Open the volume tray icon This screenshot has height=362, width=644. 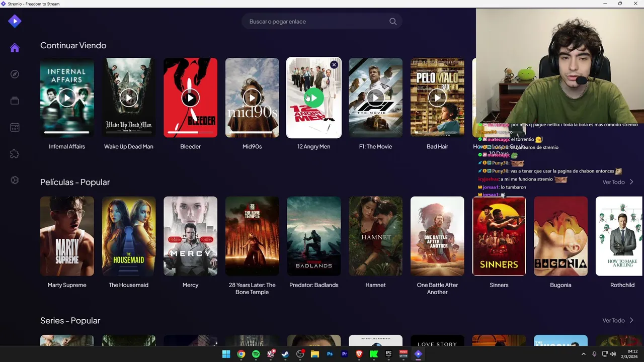pos(613,354)
